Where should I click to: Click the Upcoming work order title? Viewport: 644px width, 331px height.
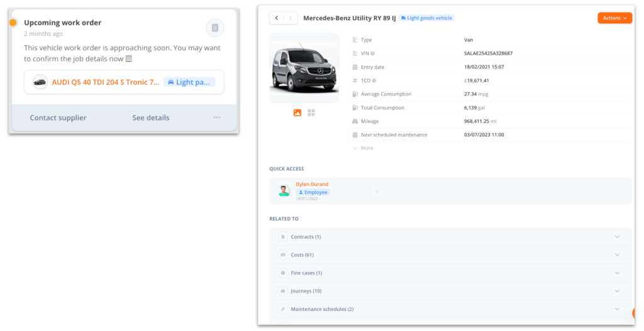pos(62,23)
